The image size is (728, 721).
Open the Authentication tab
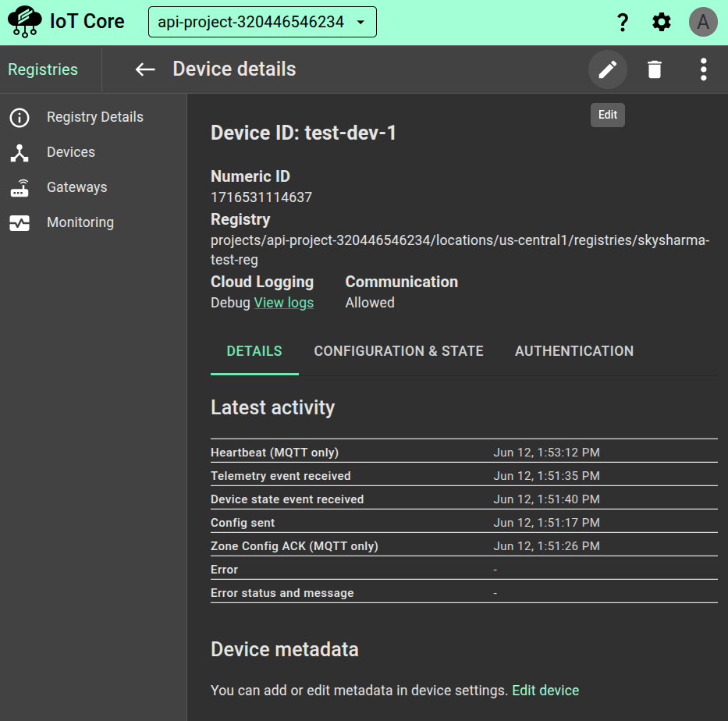coord(574,351)
